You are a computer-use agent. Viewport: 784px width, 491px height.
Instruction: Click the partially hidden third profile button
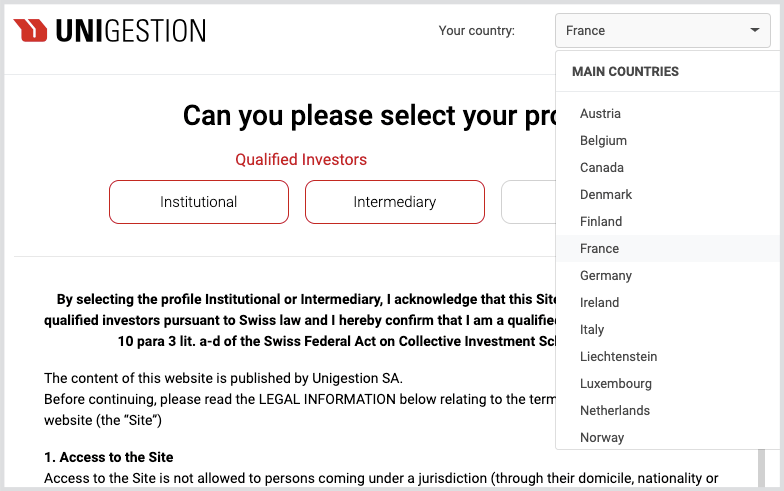pos(528,202)
